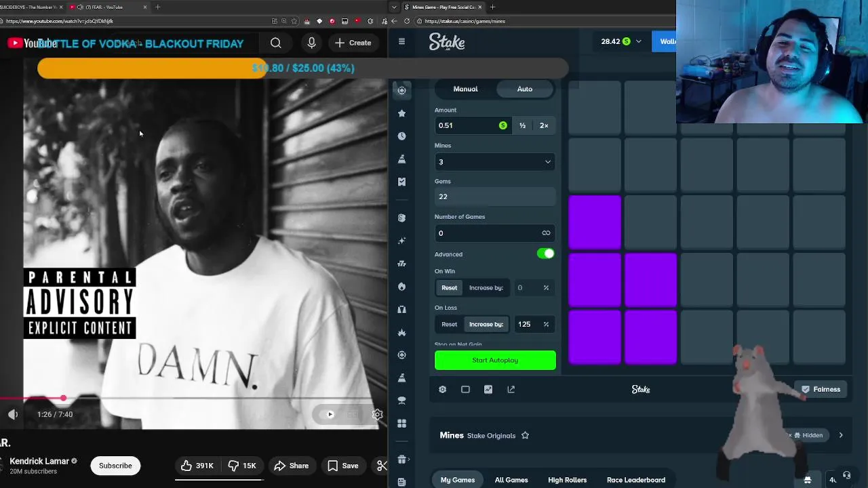The image size is (868, 488).
Task: Toggle theatre mode rectangle icon below game
Action: click(465, 389)
